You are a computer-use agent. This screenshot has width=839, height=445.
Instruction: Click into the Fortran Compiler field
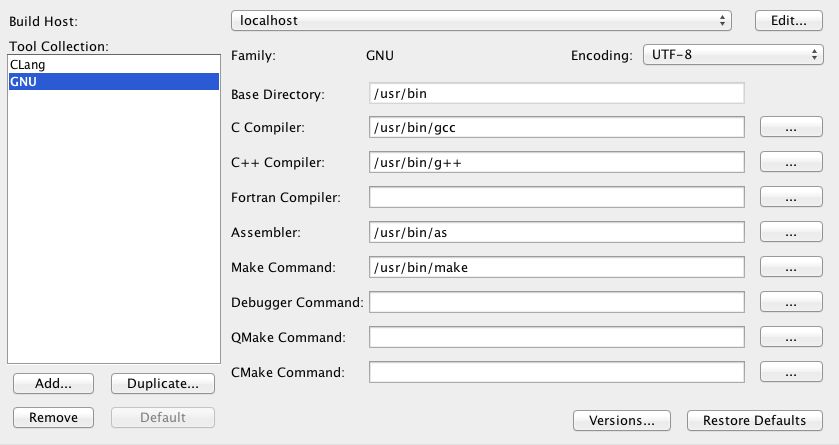click(x=556, y=197)
